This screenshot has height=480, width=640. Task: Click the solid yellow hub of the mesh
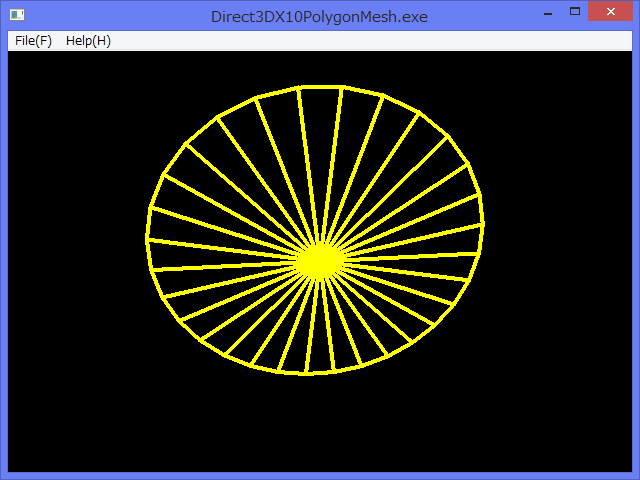[x=320, y=261]
